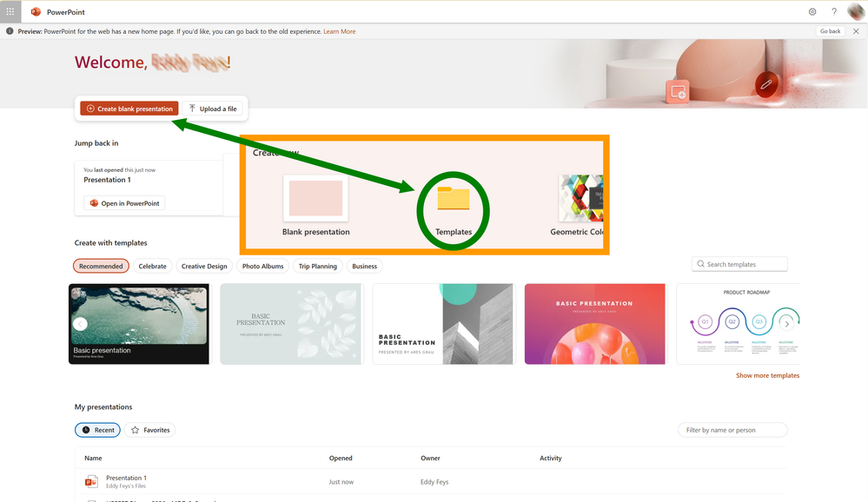Viewport: 868px width, 502px height.
Task: Click the Search templates field
Action: click(739, 264)
